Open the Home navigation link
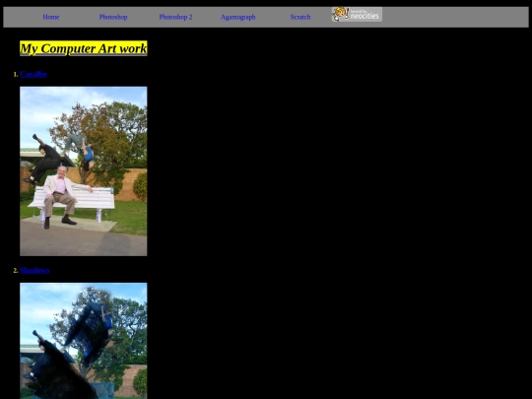This screenshot has height=399, width=532. pyautogui.click(x=51, y=17)
